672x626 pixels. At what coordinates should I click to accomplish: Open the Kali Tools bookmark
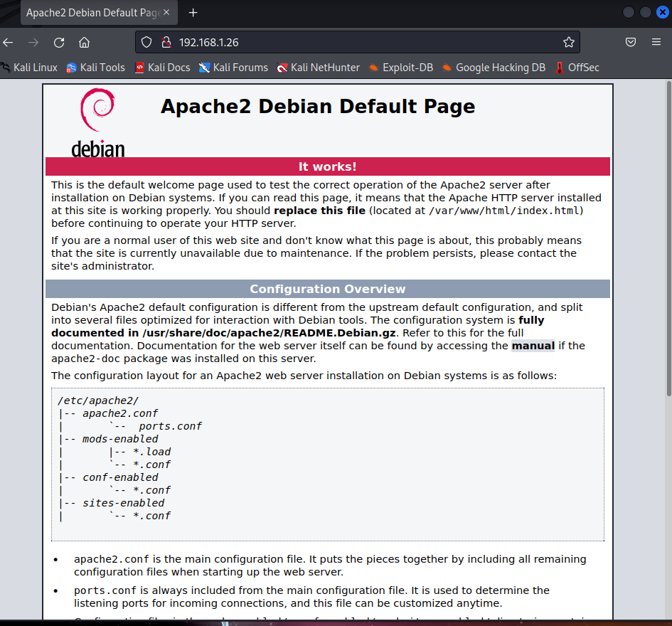(x=95, y=68)
